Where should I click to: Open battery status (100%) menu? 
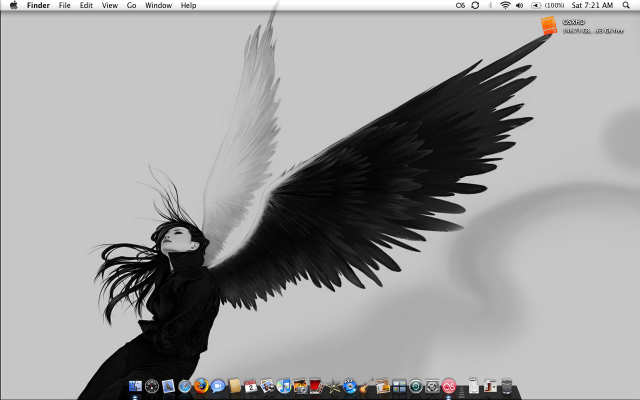[547, 5]
